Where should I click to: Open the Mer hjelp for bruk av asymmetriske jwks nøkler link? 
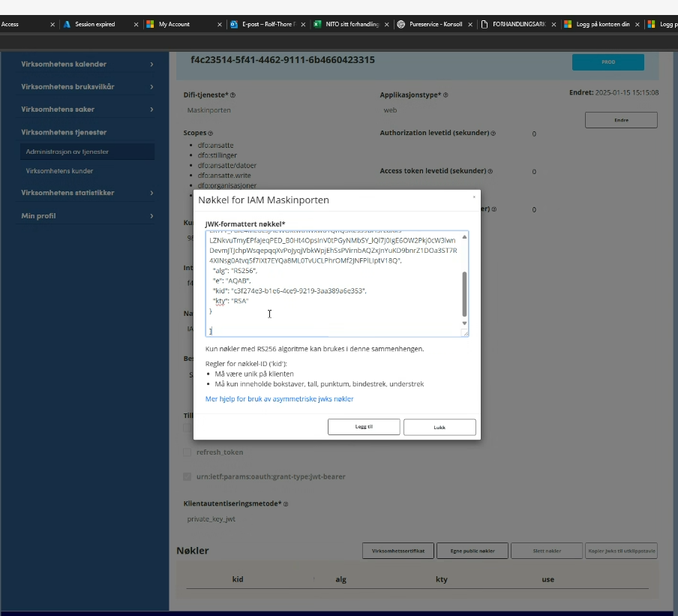coord(279,399)
